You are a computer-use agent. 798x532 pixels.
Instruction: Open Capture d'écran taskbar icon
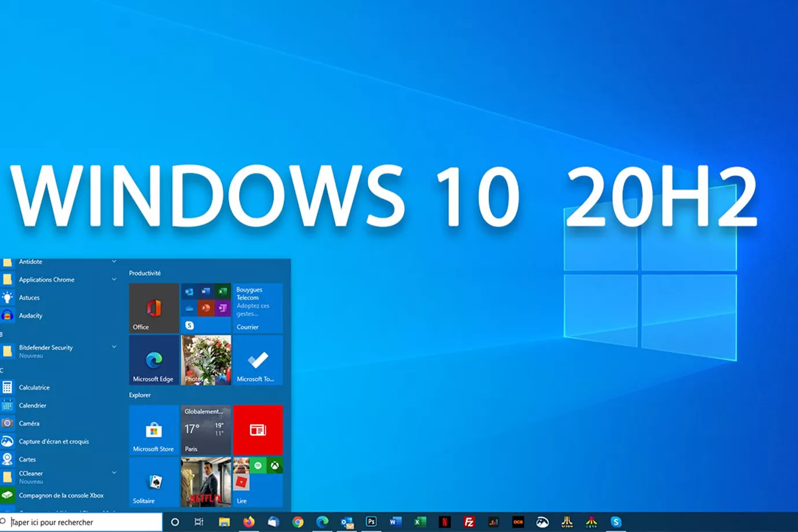point(542,522)
